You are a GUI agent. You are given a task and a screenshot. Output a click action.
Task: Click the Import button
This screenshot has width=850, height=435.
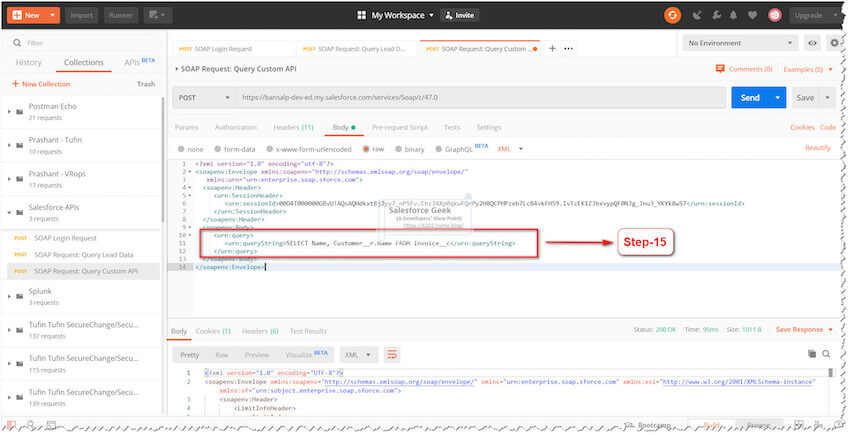coord(81,15)
